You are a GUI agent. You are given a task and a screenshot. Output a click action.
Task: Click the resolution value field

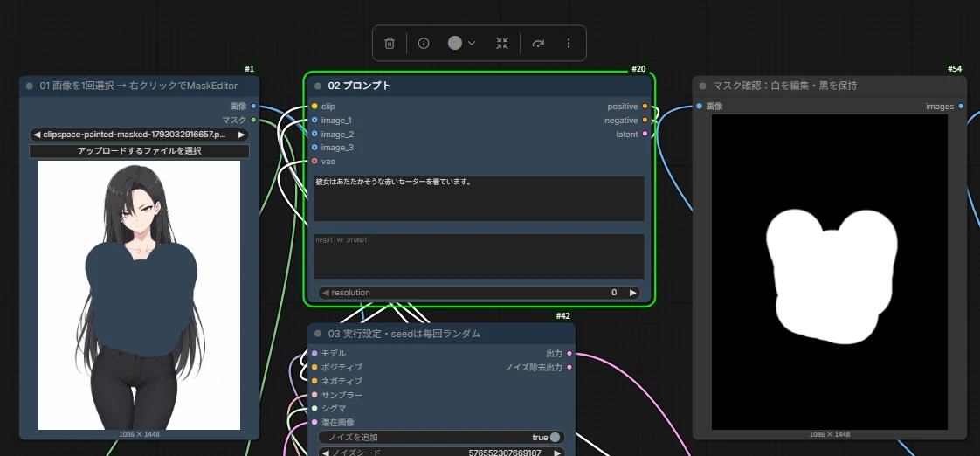click(x=479, y=292)
